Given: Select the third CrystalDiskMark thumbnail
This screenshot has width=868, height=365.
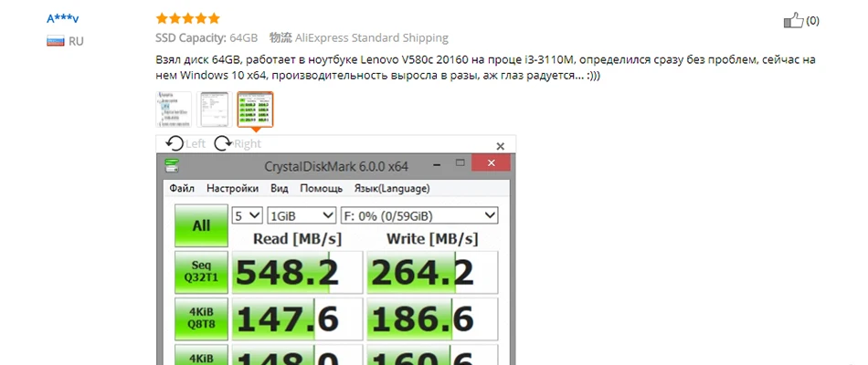Looking at the screenshot, I should coord(255,109).
